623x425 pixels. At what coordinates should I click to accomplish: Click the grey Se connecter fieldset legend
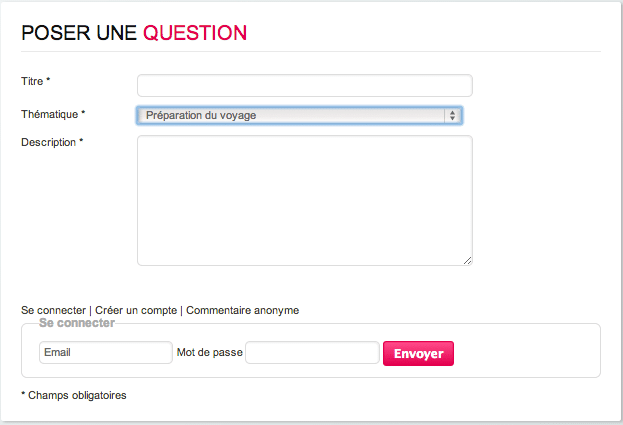coord(77,323)
